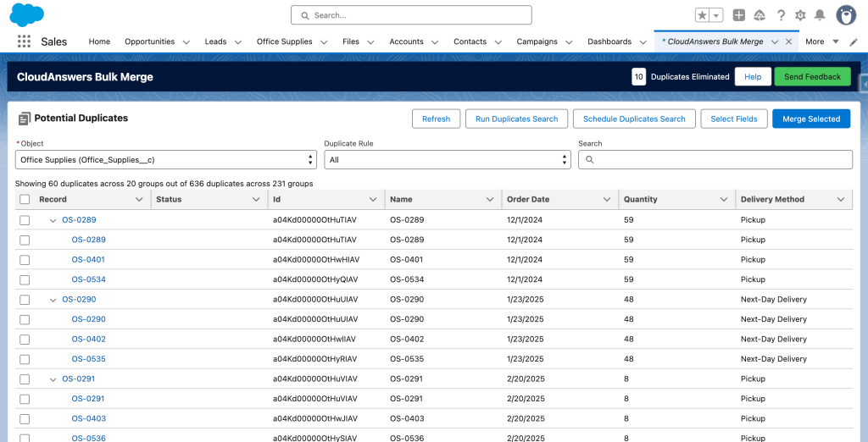The width and height of the screenshot is (868, 442).
Task: Open the Campaigns tab
Action: [537, 41]
